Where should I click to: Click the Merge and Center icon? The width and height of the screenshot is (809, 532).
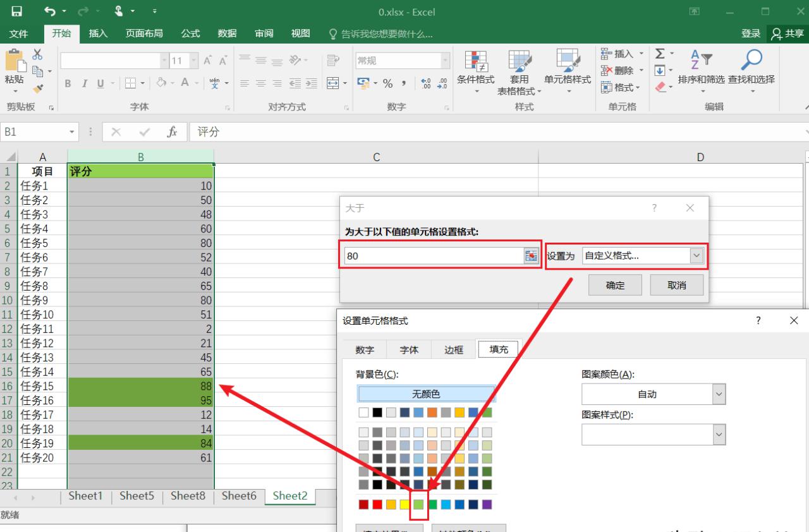pos(332,83)
